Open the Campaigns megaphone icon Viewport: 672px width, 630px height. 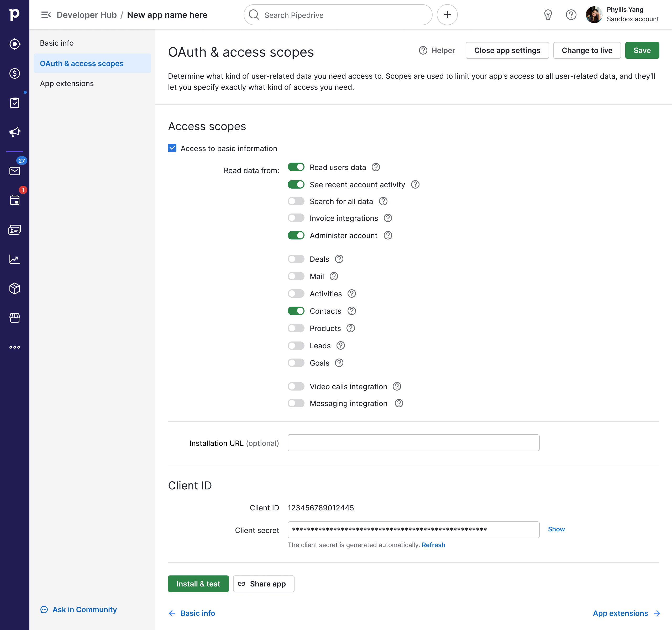click(x=14, y=132)
